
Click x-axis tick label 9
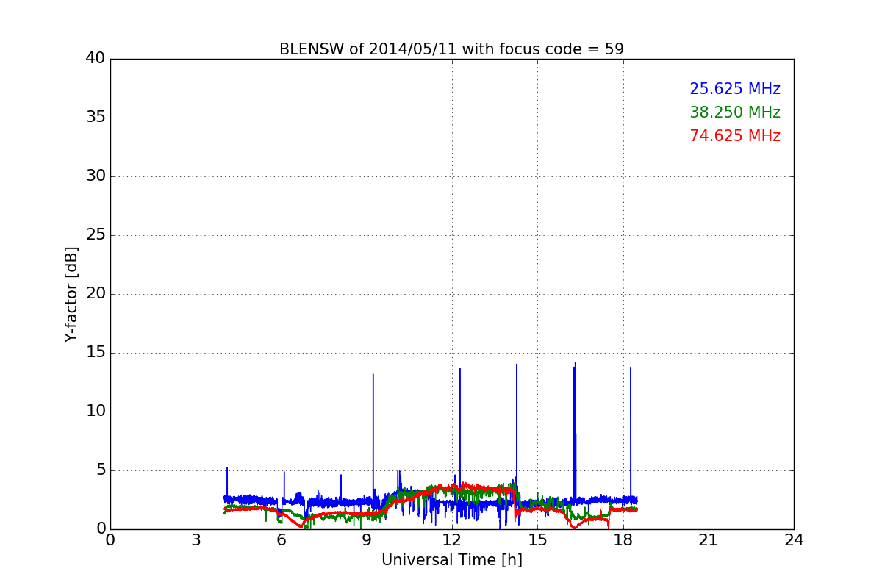point(367,539)
